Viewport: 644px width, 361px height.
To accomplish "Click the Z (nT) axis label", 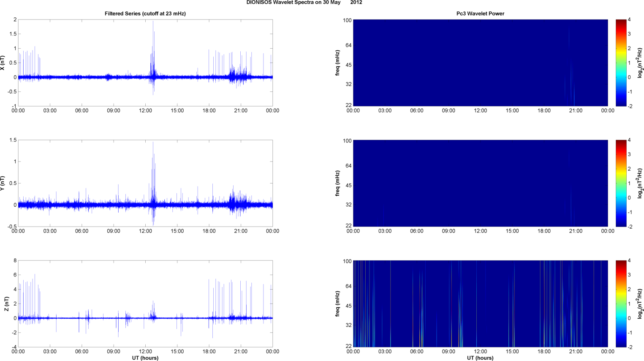I will pyautogui.click(x=6, y=304).
